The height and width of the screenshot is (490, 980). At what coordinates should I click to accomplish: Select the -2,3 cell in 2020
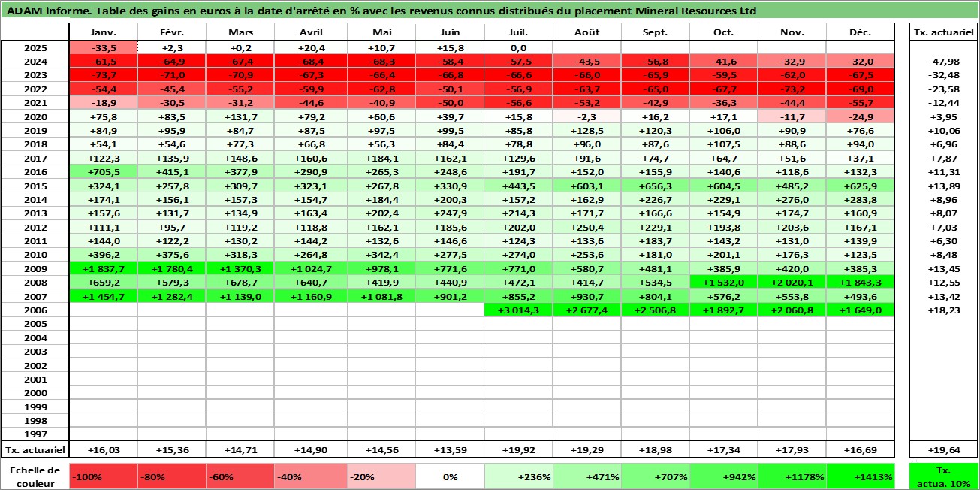point(587,117)
